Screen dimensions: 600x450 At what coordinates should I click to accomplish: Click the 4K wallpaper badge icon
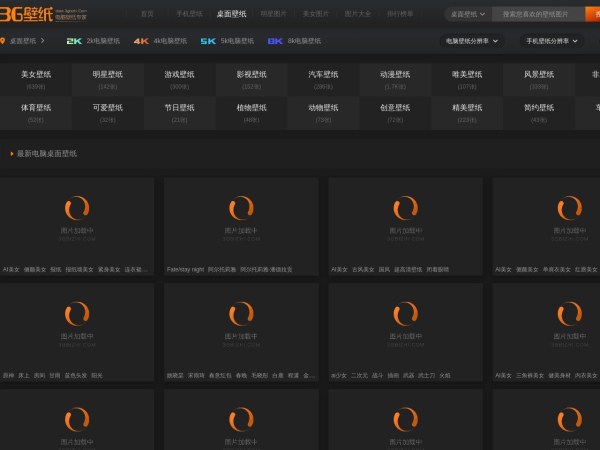tap(141, 41)
